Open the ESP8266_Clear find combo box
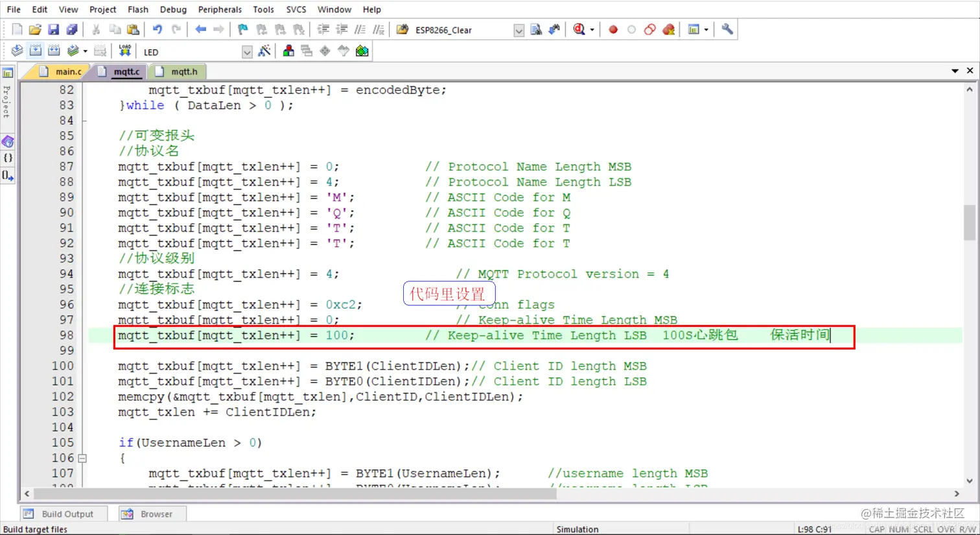The height and width of the screenshot is (535, 980). coord(519,30)
